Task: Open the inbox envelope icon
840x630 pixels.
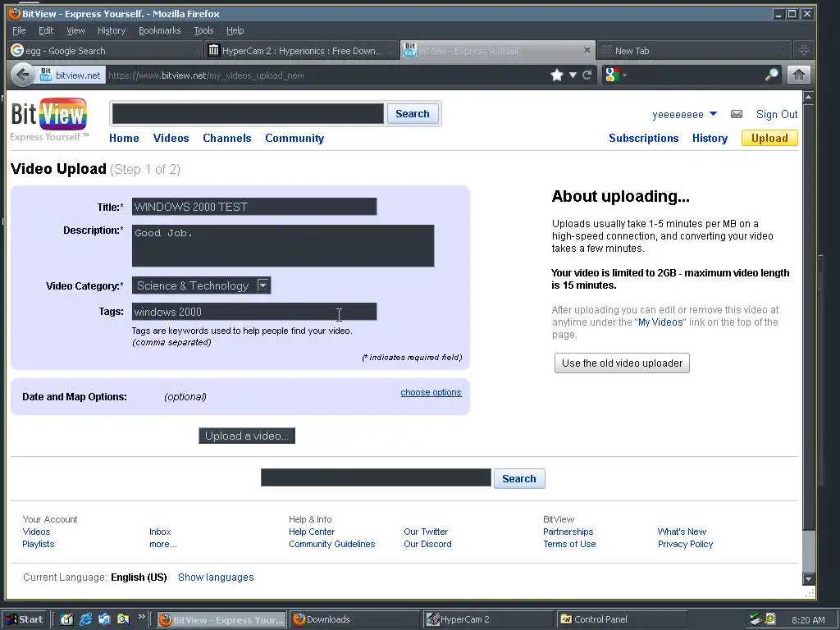Action: coord(737,114)
